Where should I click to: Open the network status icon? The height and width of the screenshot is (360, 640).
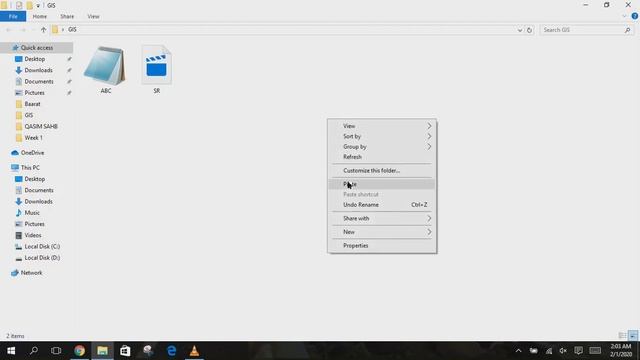[x=549, y=351]
